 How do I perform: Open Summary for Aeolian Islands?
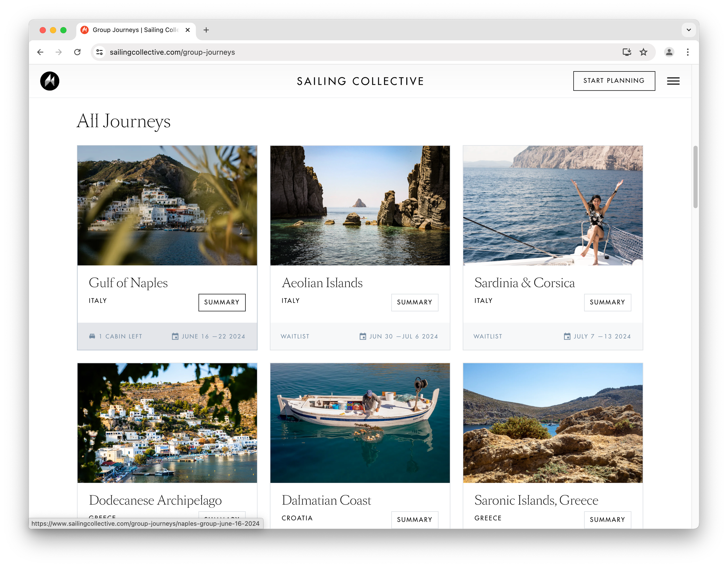[414, 302]
